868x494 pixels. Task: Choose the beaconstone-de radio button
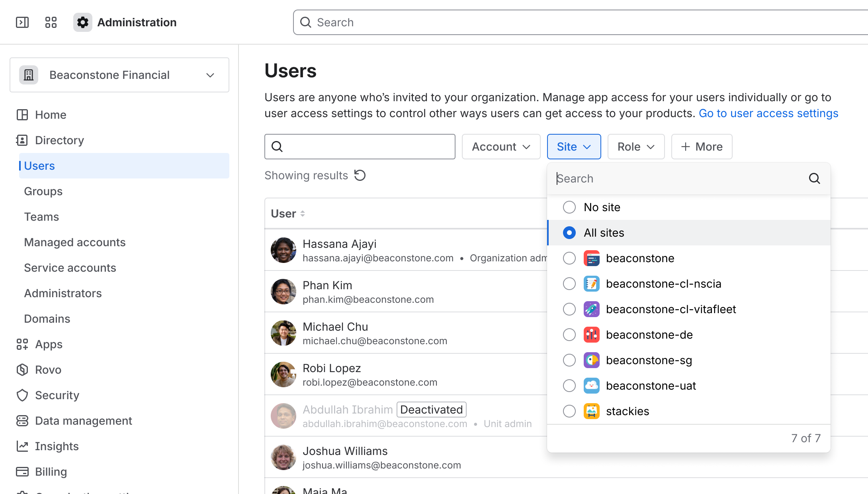click(x=569, y=335)
